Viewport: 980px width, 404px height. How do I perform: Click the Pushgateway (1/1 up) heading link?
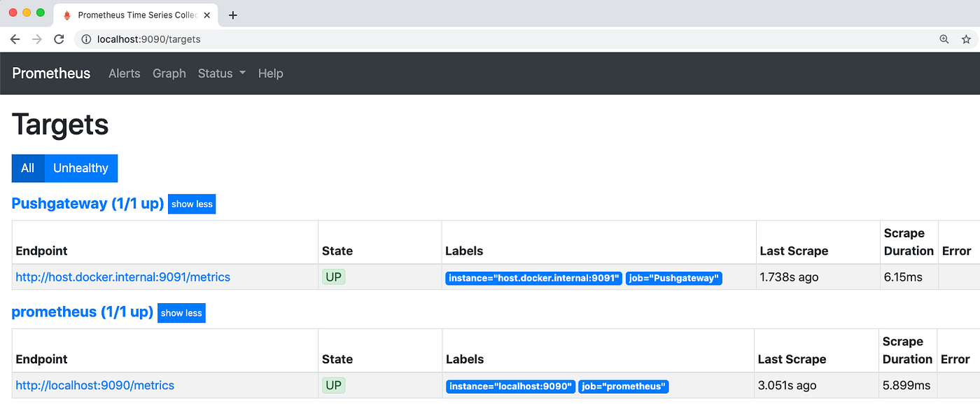point(87,204)
